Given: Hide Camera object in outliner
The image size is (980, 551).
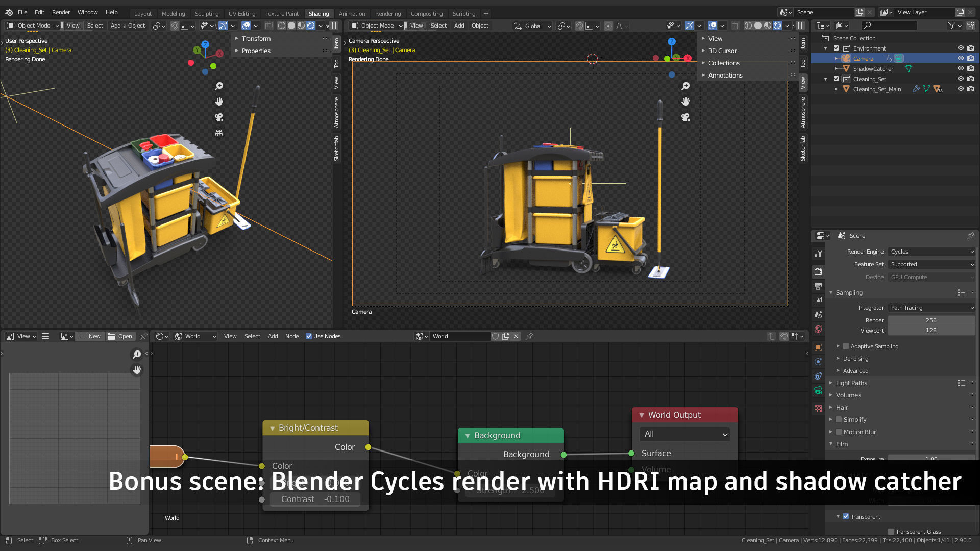Looking at the screenshot, I should pos(961,59).
